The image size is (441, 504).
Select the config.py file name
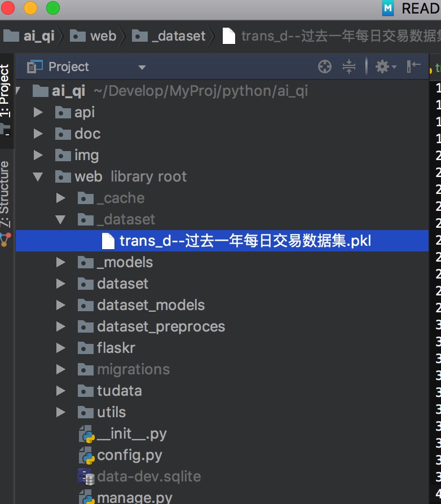130,456
